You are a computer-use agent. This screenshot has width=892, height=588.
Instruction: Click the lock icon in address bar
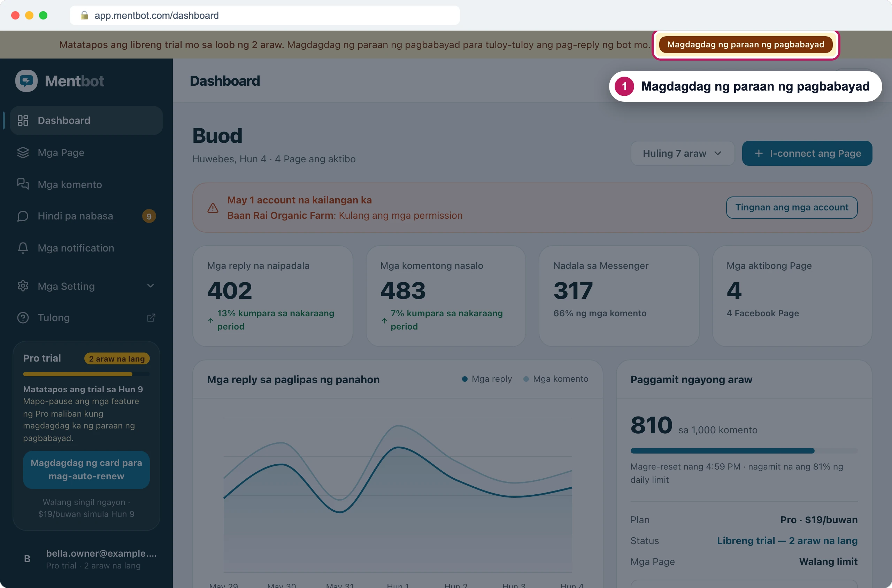[84, 15]
